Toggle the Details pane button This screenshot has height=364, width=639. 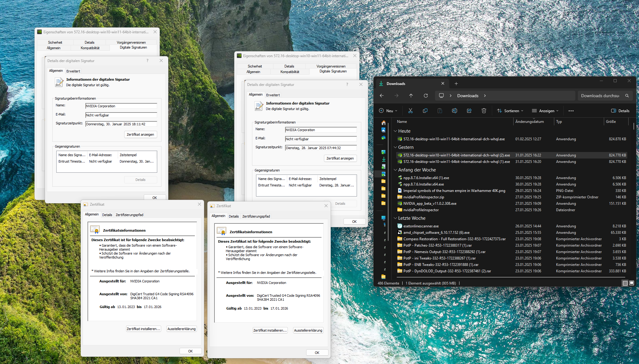[620, 111]
